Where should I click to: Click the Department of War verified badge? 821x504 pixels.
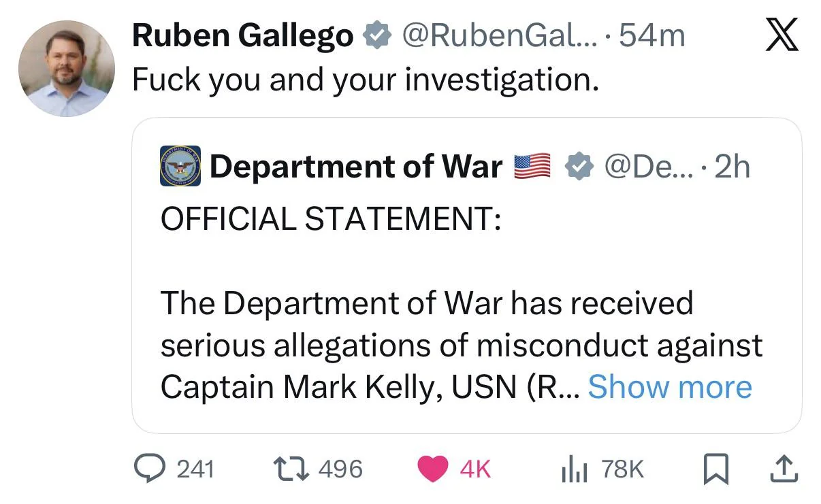579,167
